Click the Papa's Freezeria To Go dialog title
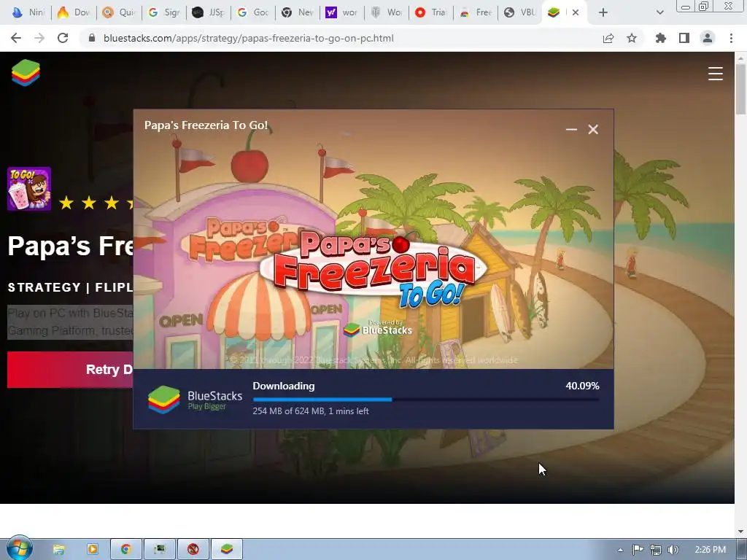747x560 pixels. coord(206,125)
